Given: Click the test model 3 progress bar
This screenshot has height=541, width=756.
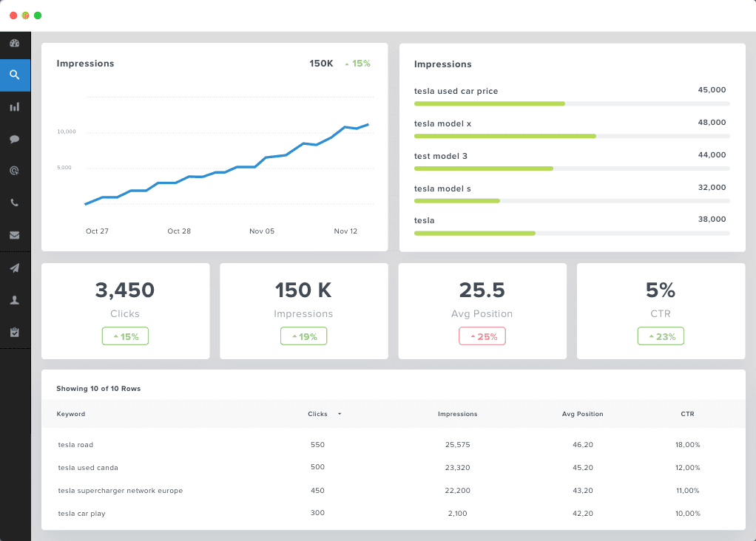Looking at the screenshot, I should click(x=572, y=169).
